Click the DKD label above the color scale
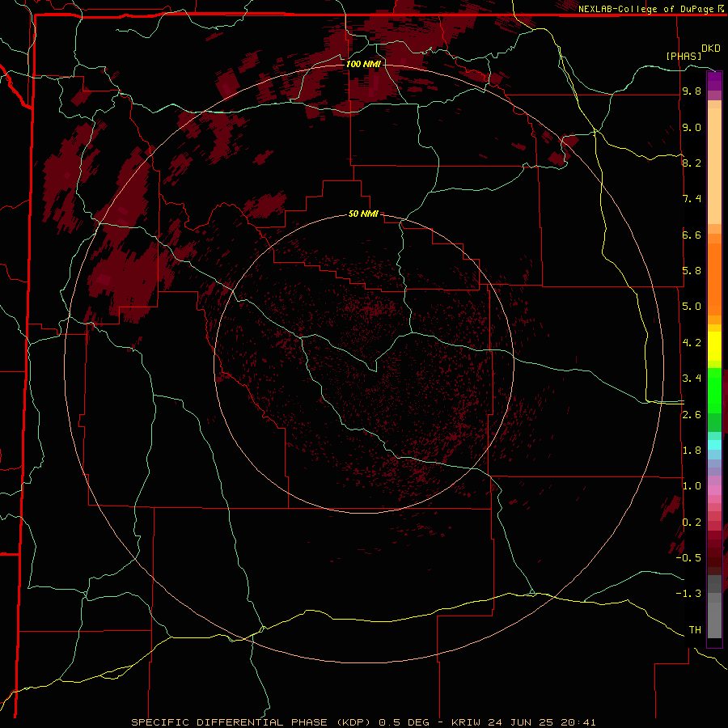728x728 pixels. pyautogui.click(x=711, y=49)
